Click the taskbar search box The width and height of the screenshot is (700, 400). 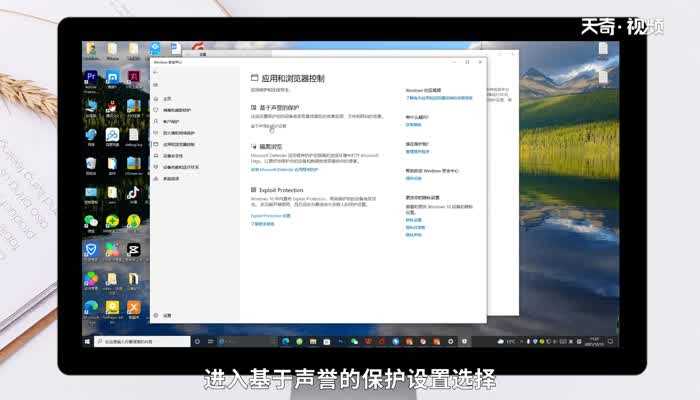tap(142, 342)
